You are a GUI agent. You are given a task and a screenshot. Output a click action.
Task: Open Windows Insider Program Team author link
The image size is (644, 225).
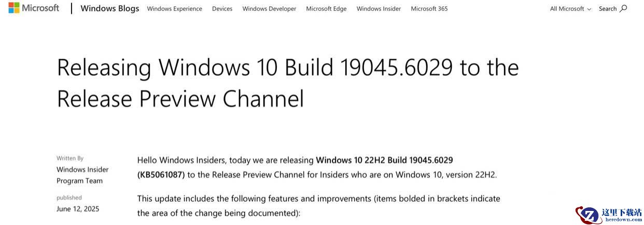point(82,175)
